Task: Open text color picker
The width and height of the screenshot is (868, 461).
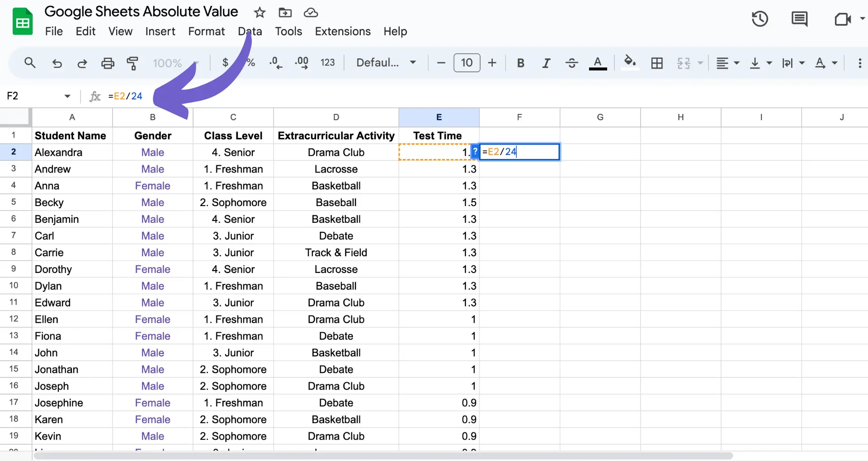Action: pyautogui.click(x=598, y=63)
